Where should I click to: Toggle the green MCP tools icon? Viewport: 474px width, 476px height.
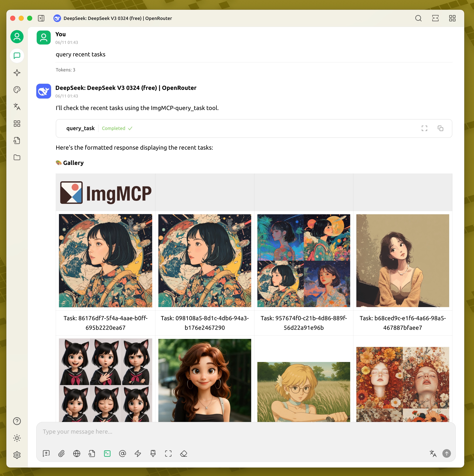click(x=107, y=454)
